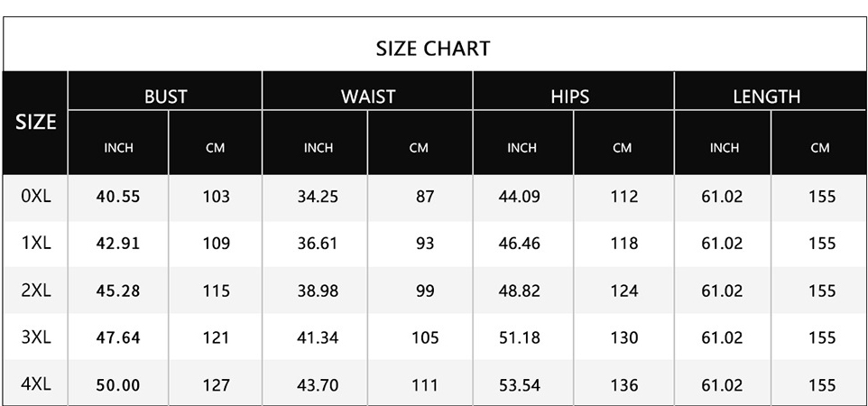
Task: Click hips inch value 46.46
Action: [x=519, y=244]
